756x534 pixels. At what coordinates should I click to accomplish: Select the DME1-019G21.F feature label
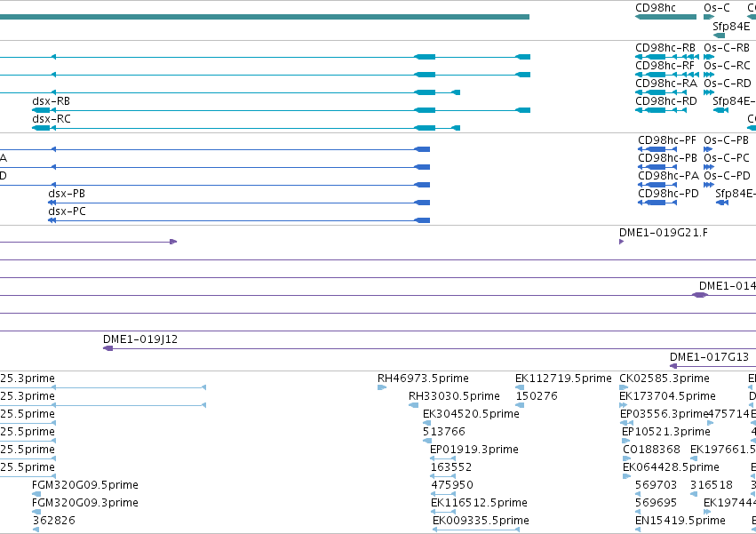(x=664, y=233)
